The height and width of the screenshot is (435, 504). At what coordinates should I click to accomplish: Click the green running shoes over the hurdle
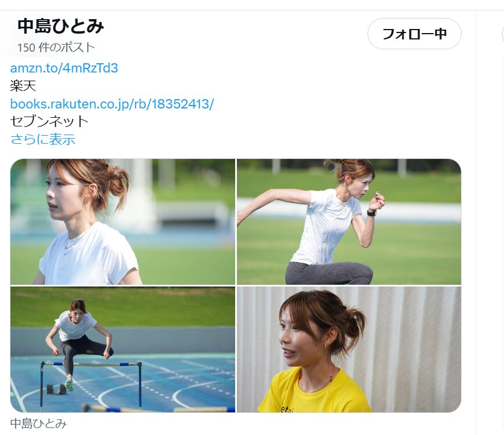tap(69, 385)
